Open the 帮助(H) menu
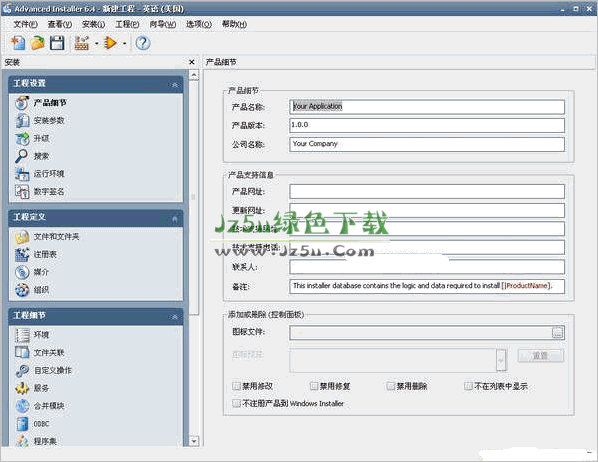The height and width of the screenshot is (462, 598). click(x=234, y=24)
